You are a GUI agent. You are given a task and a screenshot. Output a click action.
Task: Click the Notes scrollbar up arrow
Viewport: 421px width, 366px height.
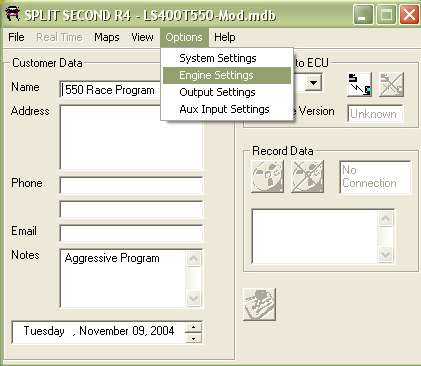tap(194, 258)
